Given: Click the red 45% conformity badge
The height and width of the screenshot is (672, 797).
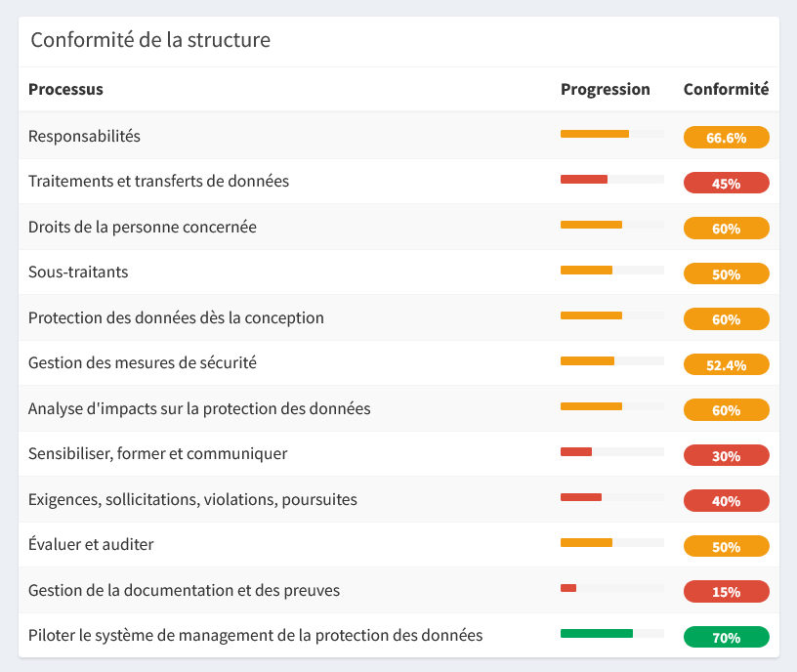Looking at the screenshot, I should pos(726,183).
